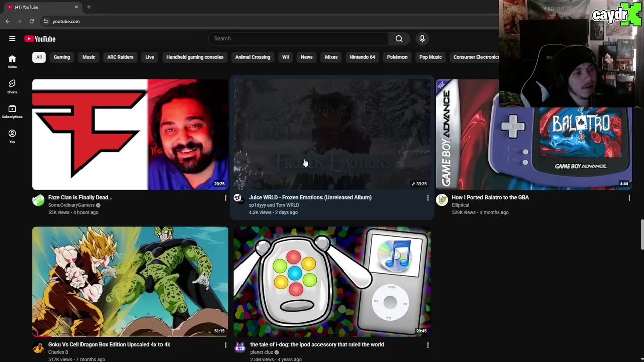Viewport: 644px width, 362px height.
Task: Open SomeOrdinaryGamers channel avatar
Action: pos(38,200)
